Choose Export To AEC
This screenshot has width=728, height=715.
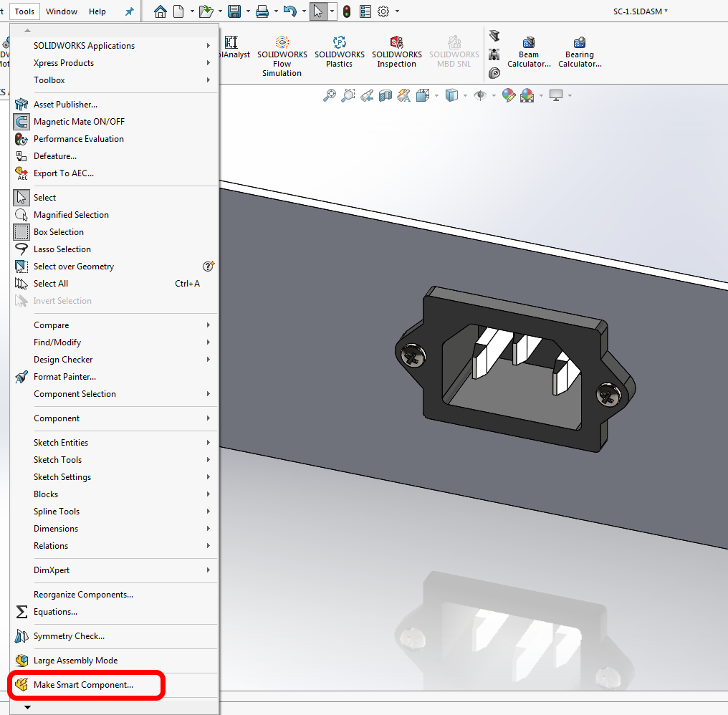114,173
